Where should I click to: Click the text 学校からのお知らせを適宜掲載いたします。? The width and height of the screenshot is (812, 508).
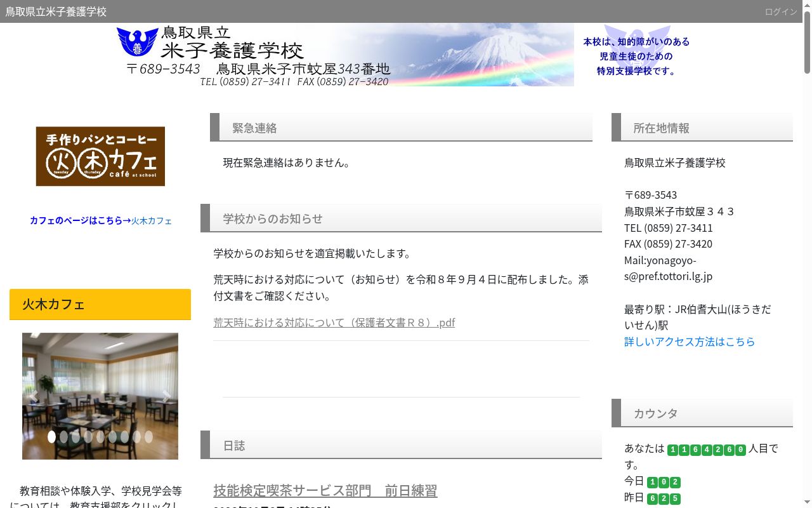[313, 253]
